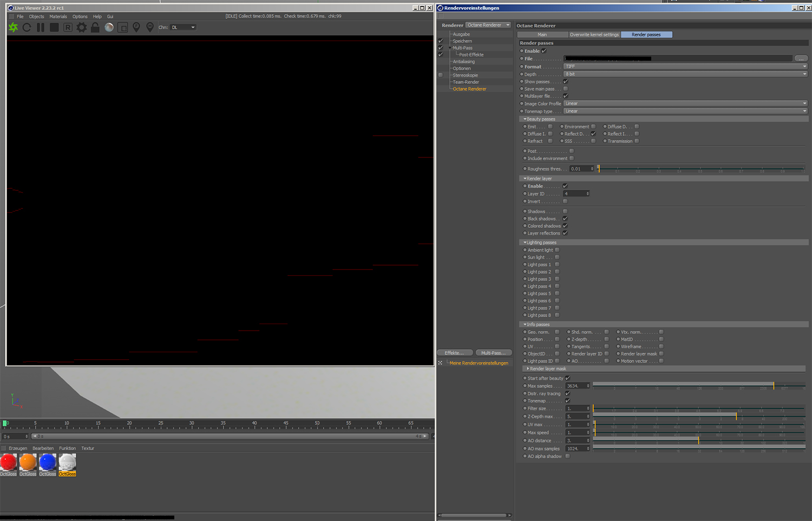
Task: Select the orange OctGloss material
Action: [28, 465]
